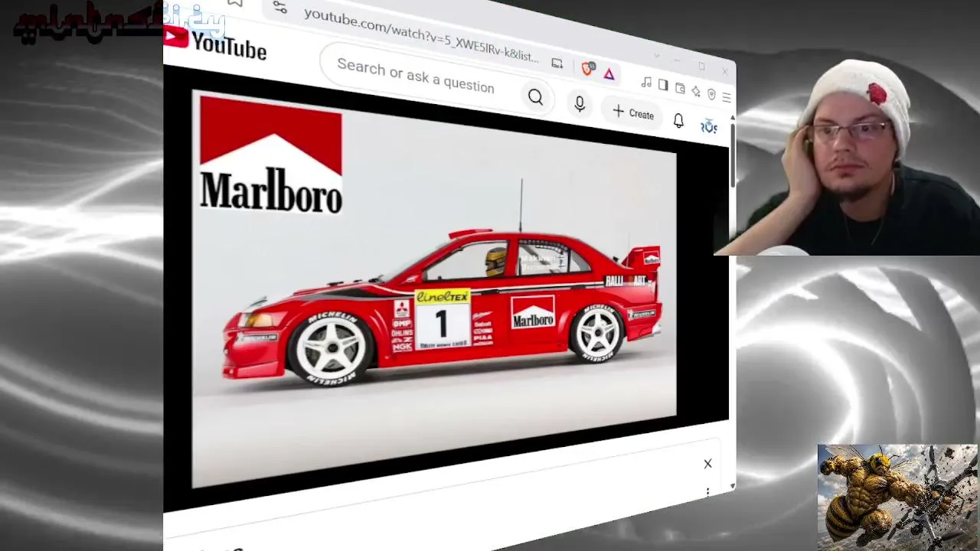Image resolution: width=980 pixels, height=551 pixels.
Task: Open the Brave Wallet icon
Action: pos(680,89)
